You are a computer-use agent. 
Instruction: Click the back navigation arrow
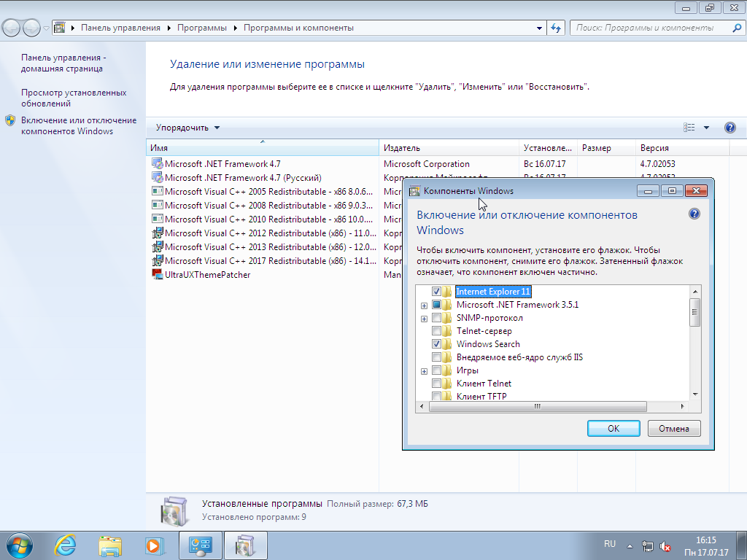[x=12, y=28]
